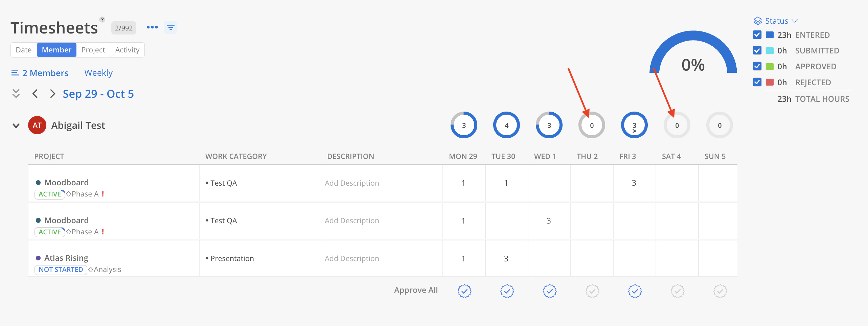Open the three-dot more options menu
Viewport: 868px width, 326px height.
click(x=152, y=27)
